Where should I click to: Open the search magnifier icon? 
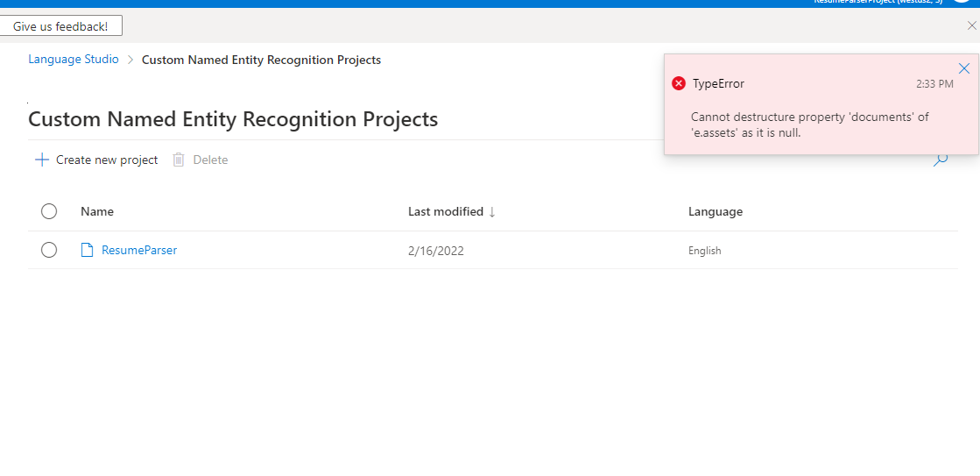(x=940, y=160)
